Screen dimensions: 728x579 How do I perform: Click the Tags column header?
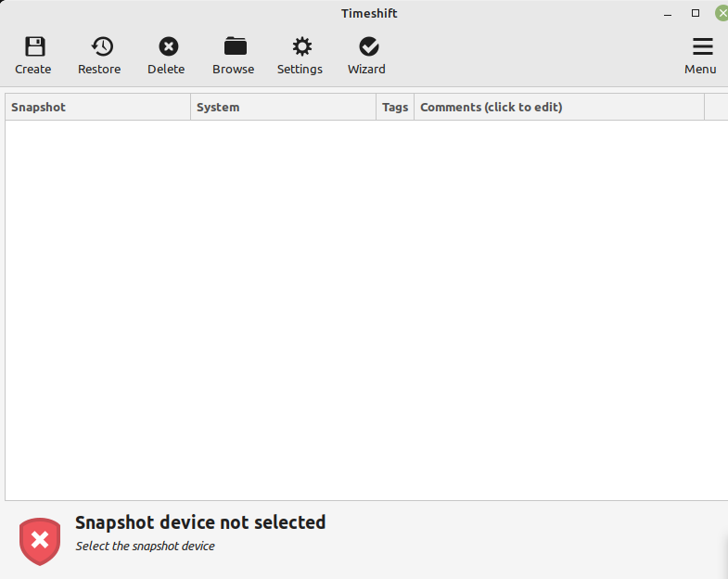tap(395, 107)
